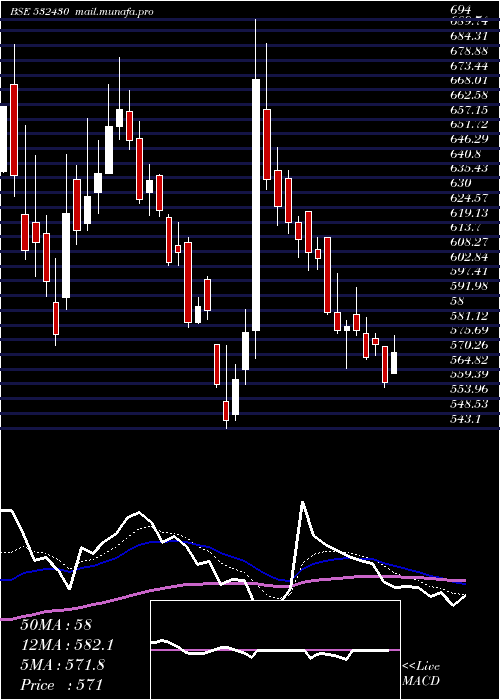Click the 591.98 price axis label

click(469, 286)
